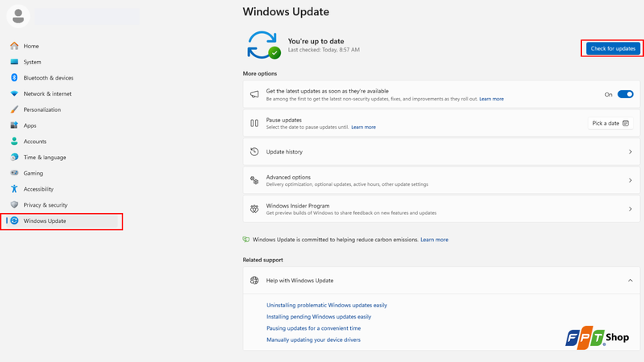Open Manually updating your device drivers link
Screen dimensions: 644x362
click(313, 339)
